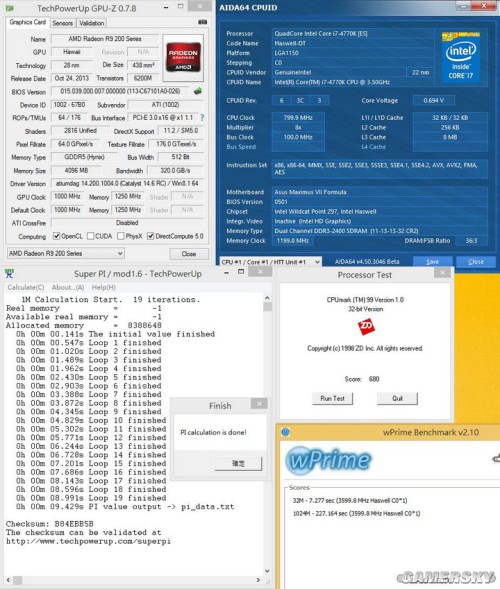Click the ATI CrossFire Disabled field

coord(127,223)
